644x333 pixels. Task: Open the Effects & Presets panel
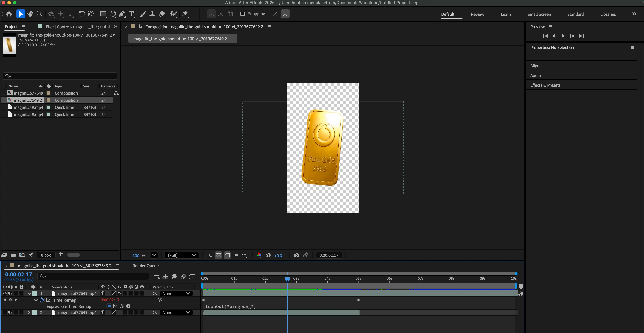click(x=545, y=85)
